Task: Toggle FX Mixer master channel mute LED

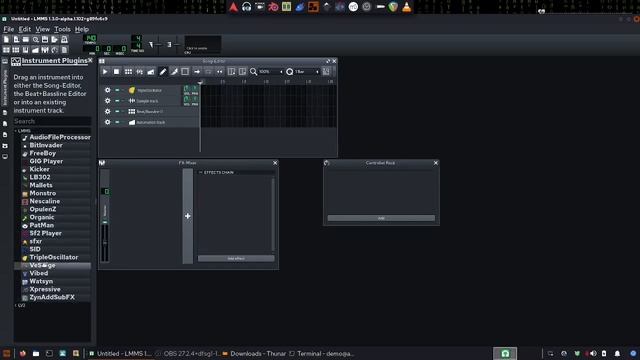Action: coord(105,222)
